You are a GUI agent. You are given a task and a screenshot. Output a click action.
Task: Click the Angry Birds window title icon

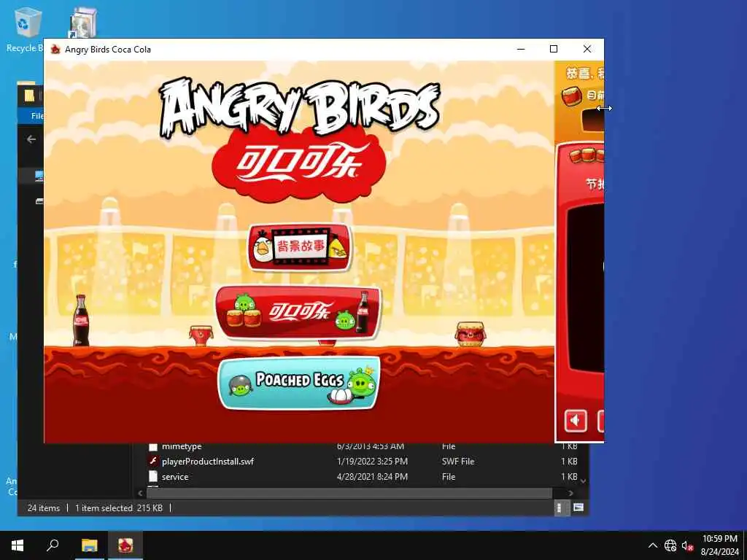(x=55, y=49)
